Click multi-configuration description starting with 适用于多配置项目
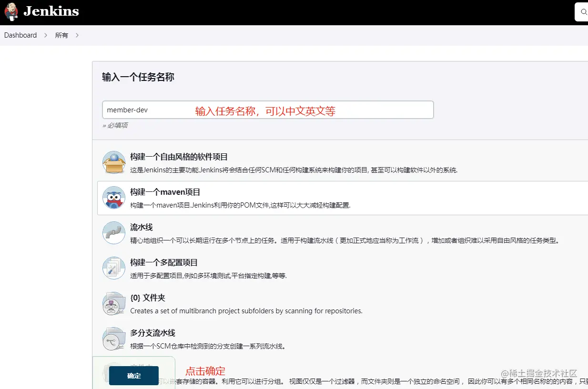The width and height of the screenshot is (588, 389). tap(209, 276)
